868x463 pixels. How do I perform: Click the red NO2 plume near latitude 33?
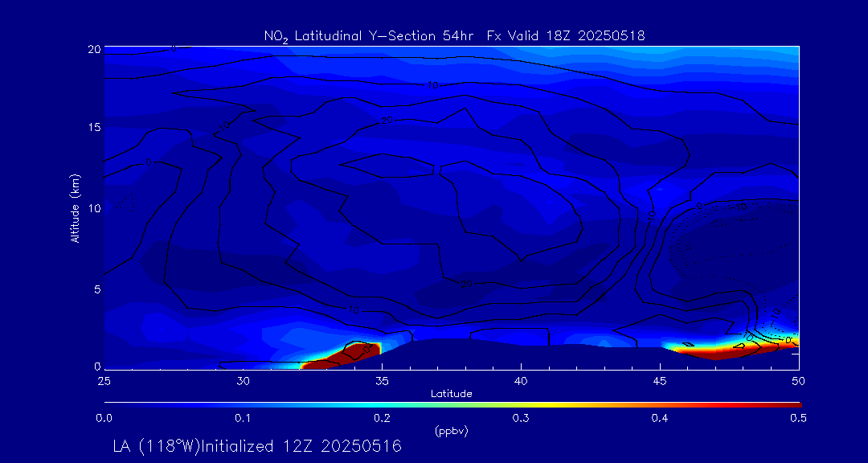(x=344, y=357)
